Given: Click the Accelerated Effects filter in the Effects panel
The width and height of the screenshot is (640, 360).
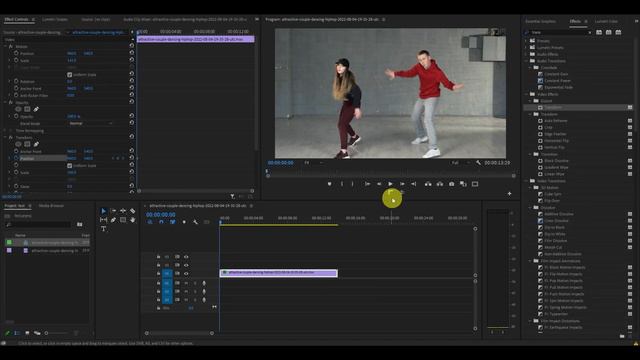Looking at the screenshot, I should tap(599, 32).
